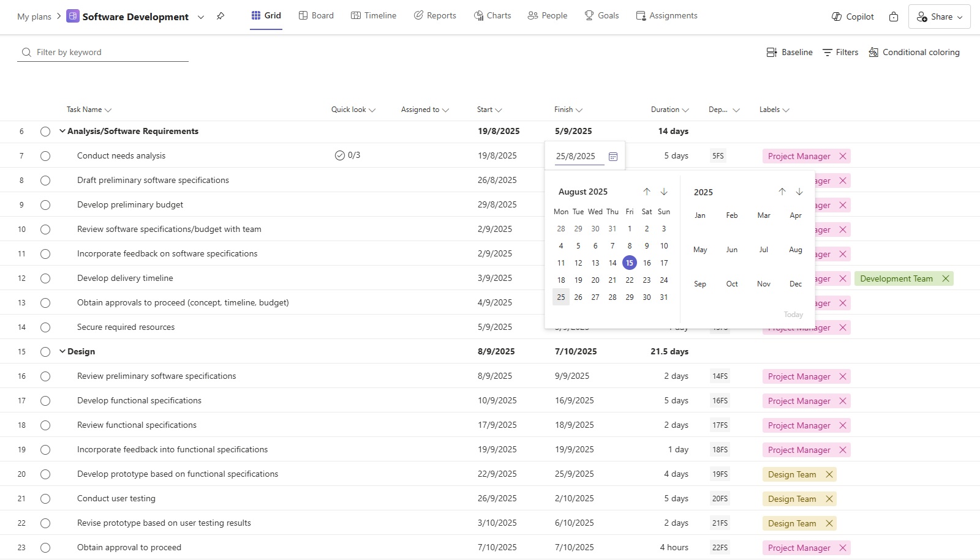Switch to the Timeline tab
Image resolution: width=980 pixels, height=560 pixels.
click(x=374, y=16)
